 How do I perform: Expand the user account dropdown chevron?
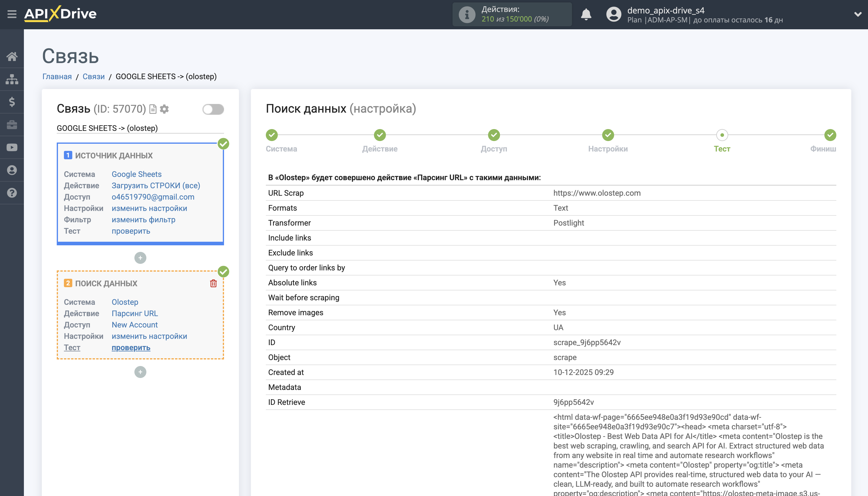[x=858, y=14]
